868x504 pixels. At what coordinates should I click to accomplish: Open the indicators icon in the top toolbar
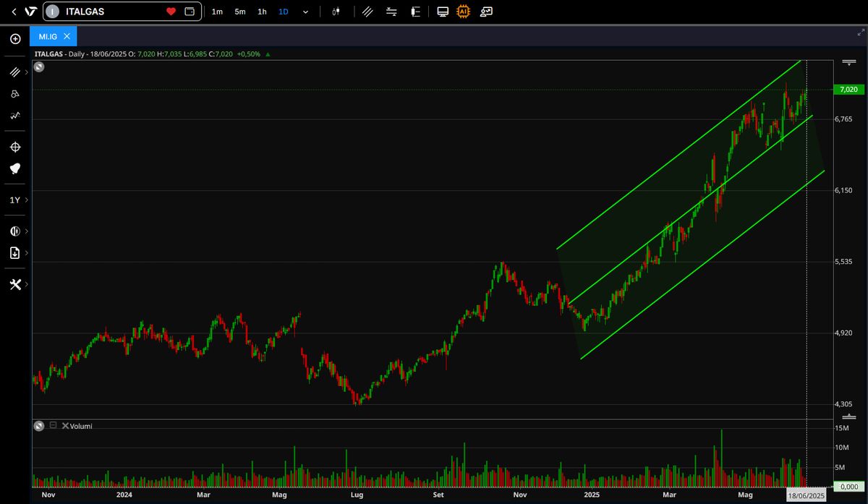(x=391, y=12)
